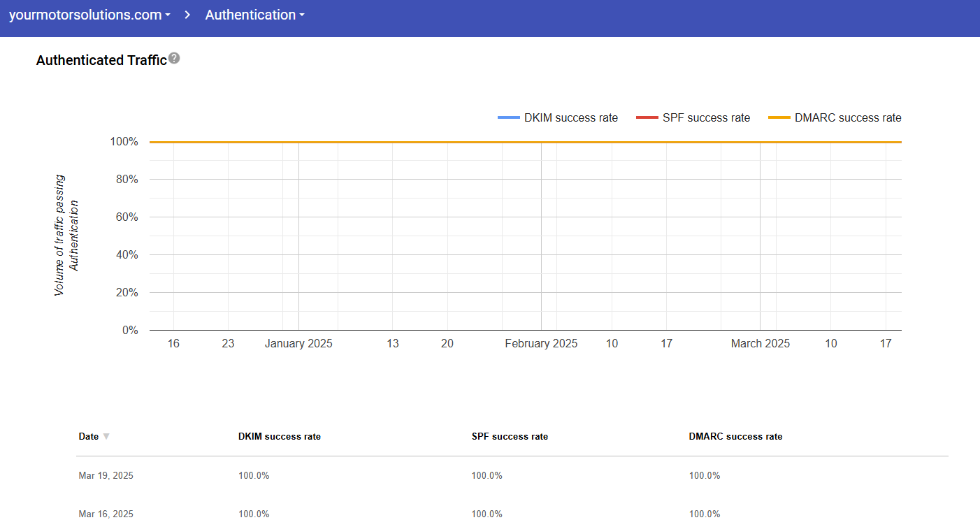
Task: Sort table by DKIM success rate column
Action: pos(280,436)
